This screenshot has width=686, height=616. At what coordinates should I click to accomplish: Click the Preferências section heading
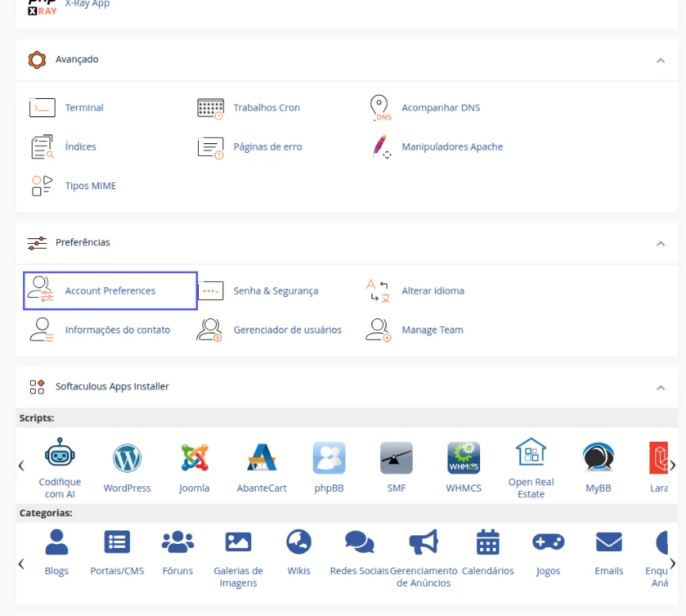(82, 242)
